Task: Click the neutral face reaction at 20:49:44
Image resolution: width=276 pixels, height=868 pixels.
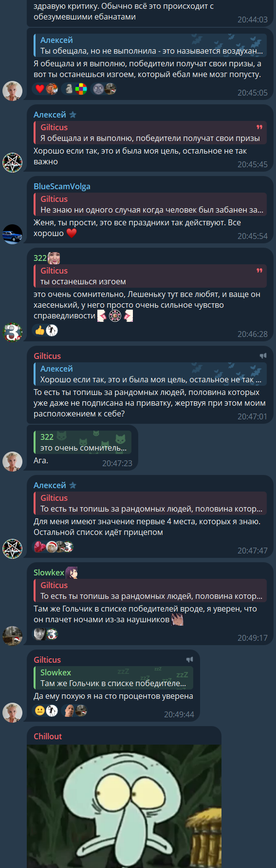Action: (40, 710)
